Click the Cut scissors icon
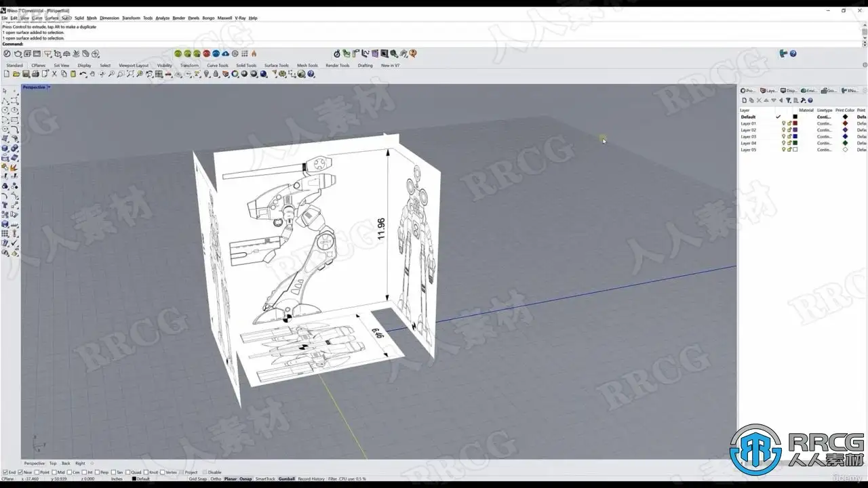This screenshot has height=488, width=868. click(x=54, y=74)
